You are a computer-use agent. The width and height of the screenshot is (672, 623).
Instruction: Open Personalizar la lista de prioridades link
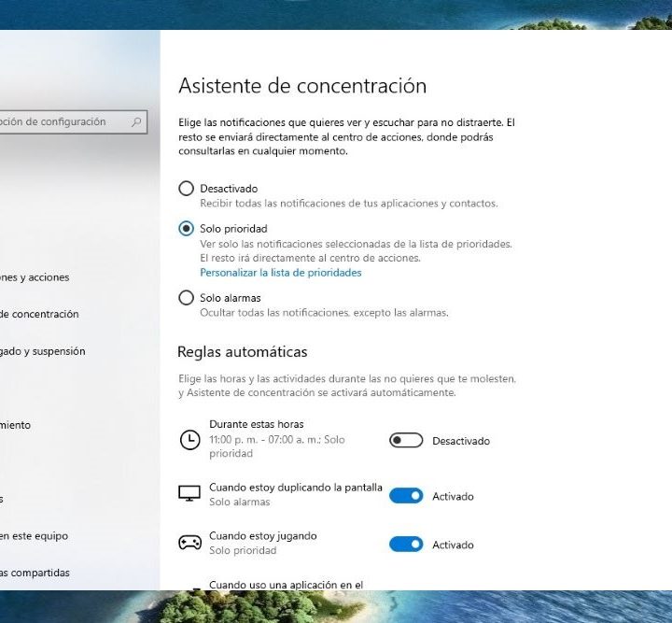coord(281,273)
